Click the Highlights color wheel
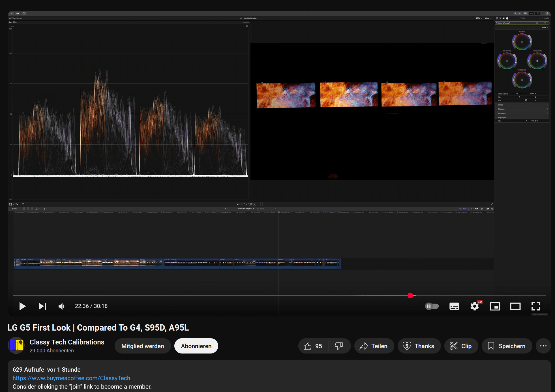Image resolution: width=555 pixels, height=392 pixels. [537, 61]
